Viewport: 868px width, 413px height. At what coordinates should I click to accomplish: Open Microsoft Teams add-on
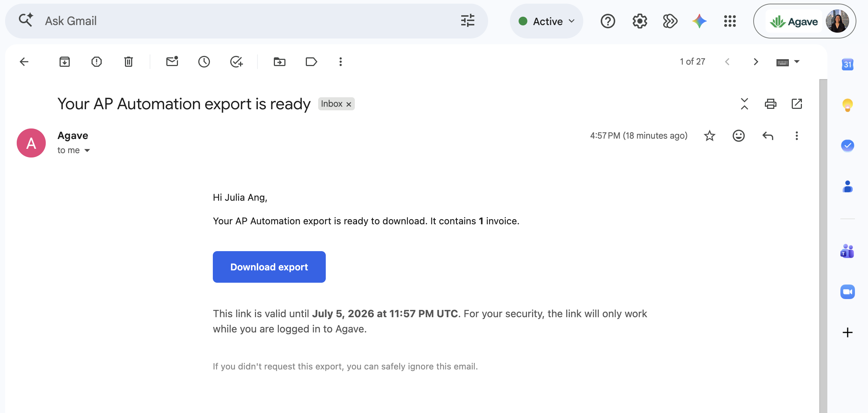(848, 251)
